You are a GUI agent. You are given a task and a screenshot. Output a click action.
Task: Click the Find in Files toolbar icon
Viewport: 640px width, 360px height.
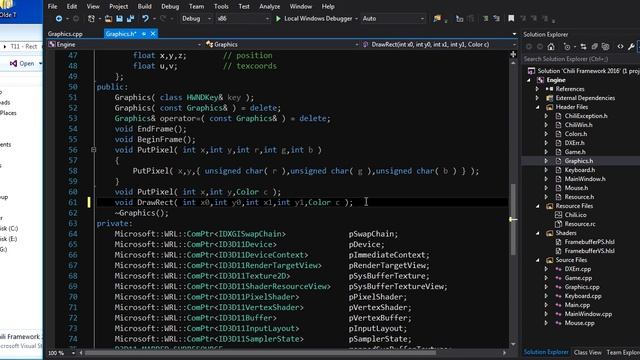(437, 19)
